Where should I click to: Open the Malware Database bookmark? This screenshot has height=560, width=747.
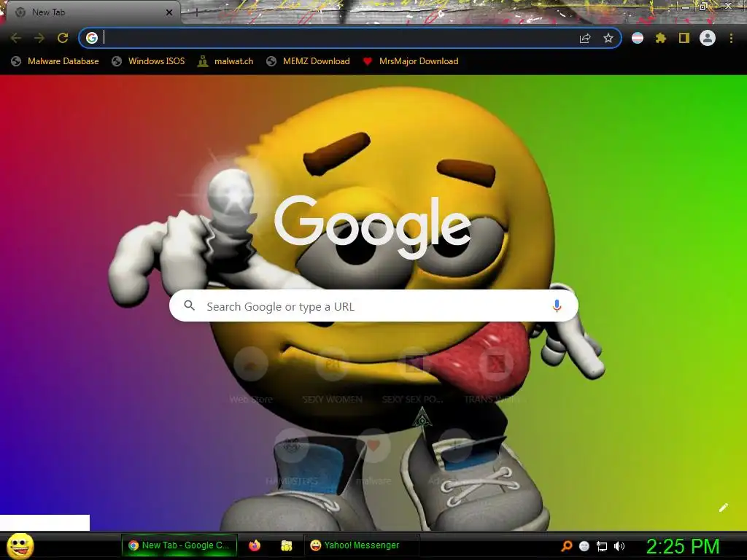click(55, 61)
